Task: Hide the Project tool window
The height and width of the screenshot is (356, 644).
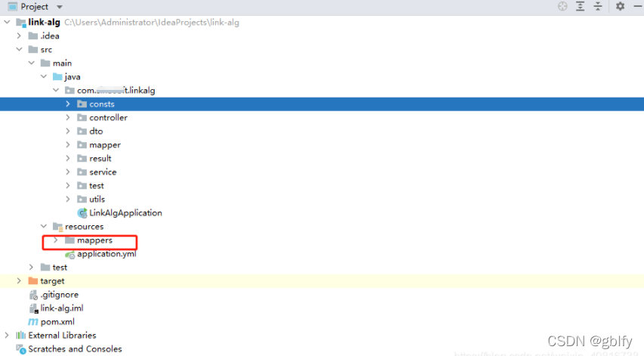Action: 637,6
